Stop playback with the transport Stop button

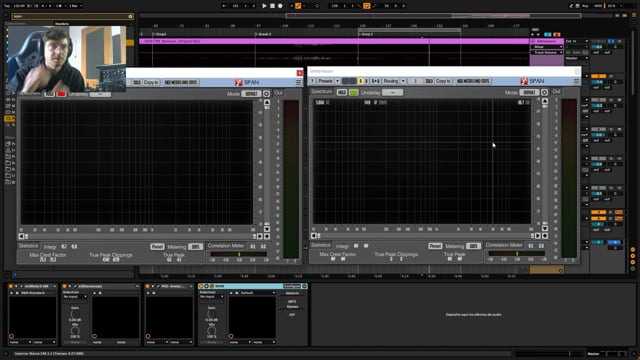tap(272, 6)
